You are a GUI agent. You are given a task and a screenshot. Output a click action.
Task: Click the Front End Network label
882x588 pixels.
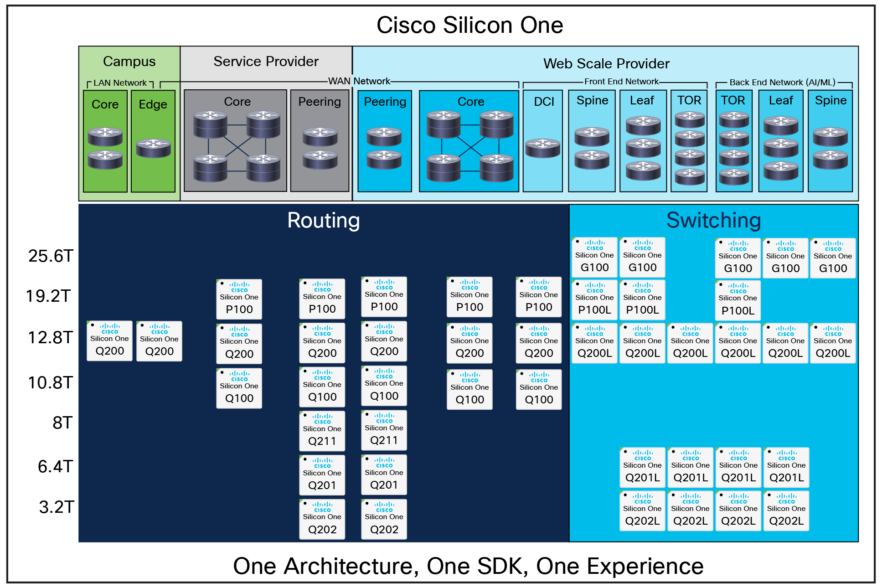click(x=622, y=82)
